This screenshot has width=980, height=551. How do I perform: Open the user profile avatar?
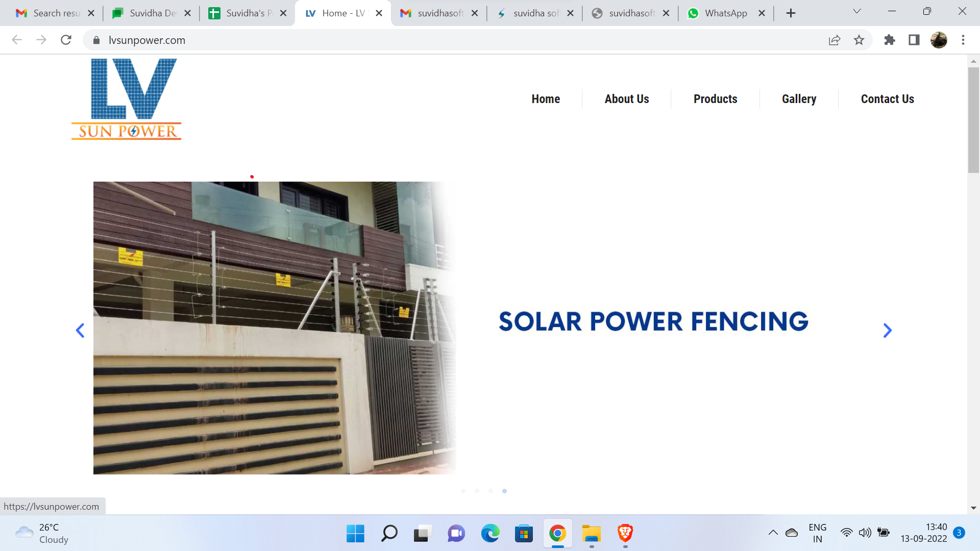pyautogui.click(x=939, y=40)
